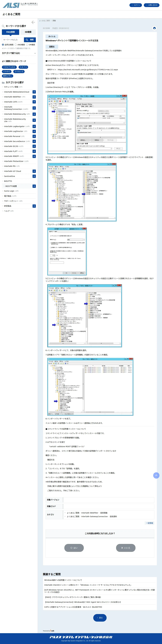Image resolution: width=162 pixels, height=644 pixels.
Task: Expand InterSafe WebFilter category plus
Action: pyautogui.click(x=34, y=97)
